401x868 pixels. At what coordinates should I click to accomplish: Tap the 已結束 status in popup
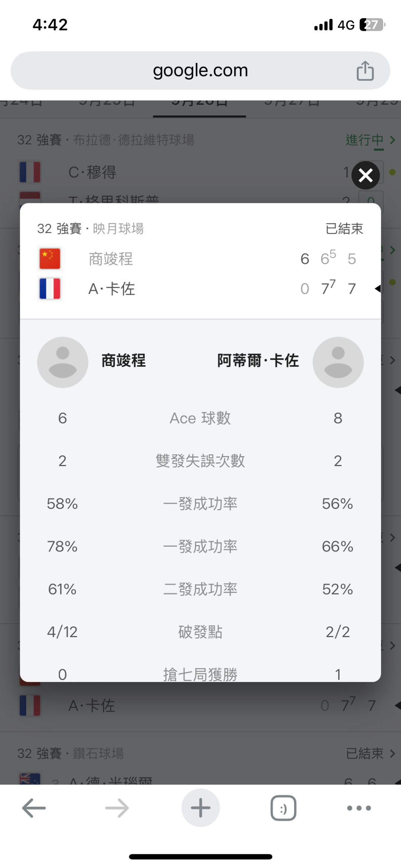click(344, 229)
